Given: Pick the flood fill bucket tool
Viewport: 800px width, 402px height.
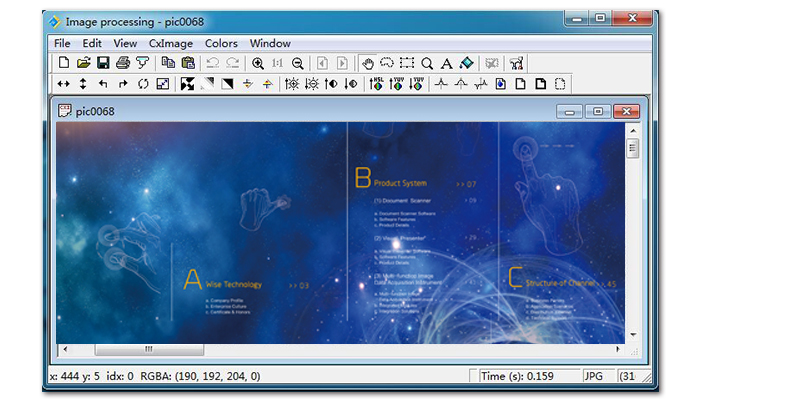Looking at the screenshot, I should (466, 63).
